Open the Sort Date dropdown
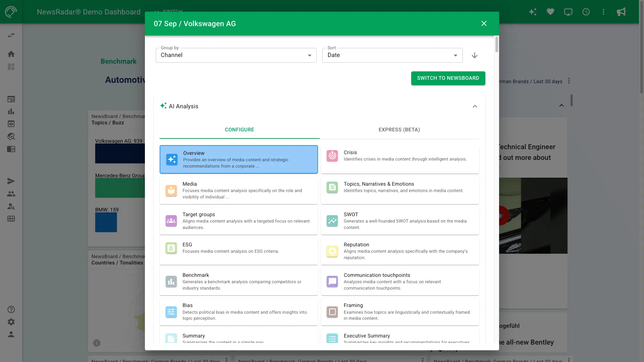Image resolution: width=644 pixels, height=362 pixels. click(x=392, y=55)
